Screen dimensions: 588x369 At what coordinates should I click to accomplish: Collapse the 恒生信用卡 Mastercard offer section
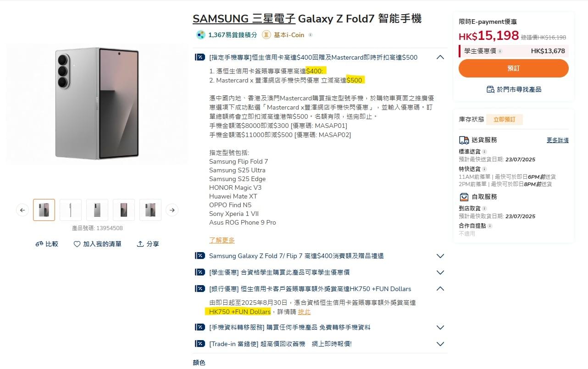440,57
